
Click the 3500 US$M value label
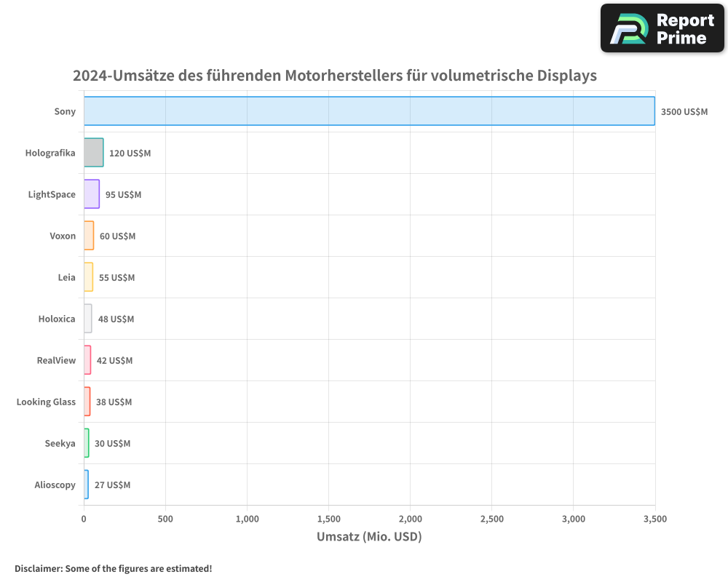684,111
